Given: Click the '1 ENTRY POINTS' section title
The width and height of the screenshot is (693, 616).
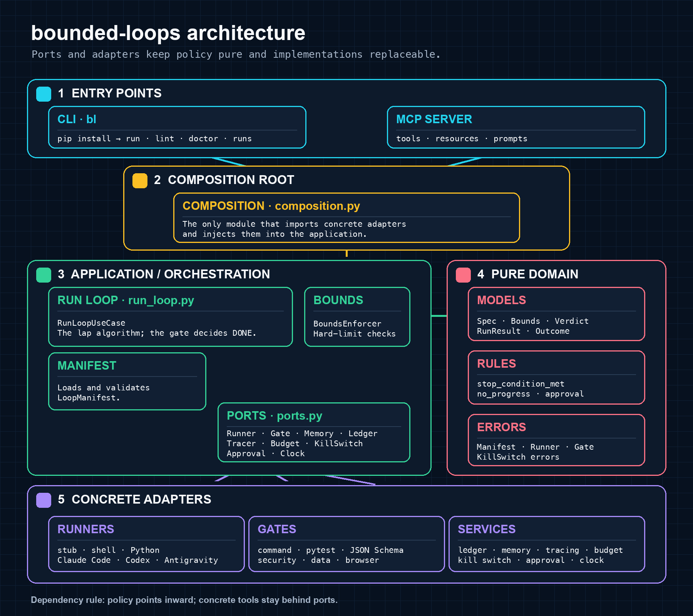Looking at the screenshot, I should click(110, 93).
